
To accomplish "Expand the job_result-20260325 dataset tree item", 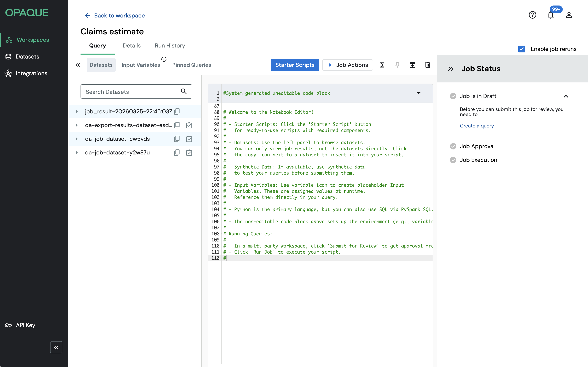I will pos(77,111).
